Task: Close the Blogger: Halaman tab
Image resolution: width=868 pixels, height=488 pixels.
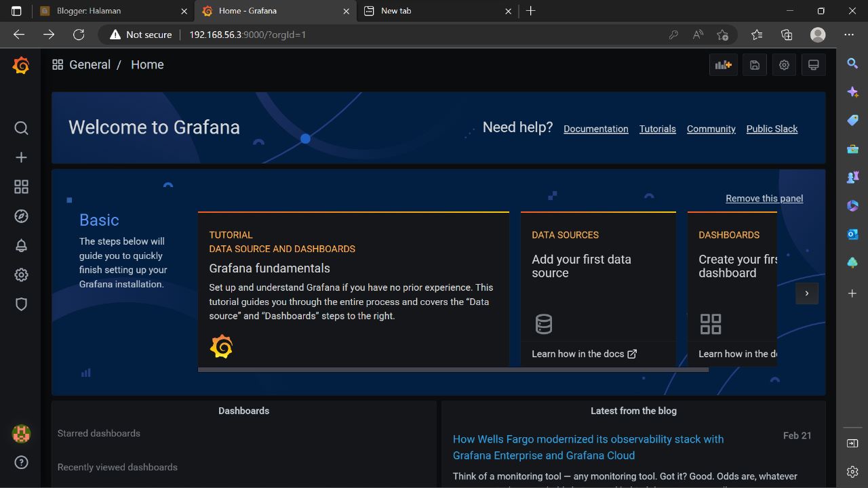Action: 184,11
